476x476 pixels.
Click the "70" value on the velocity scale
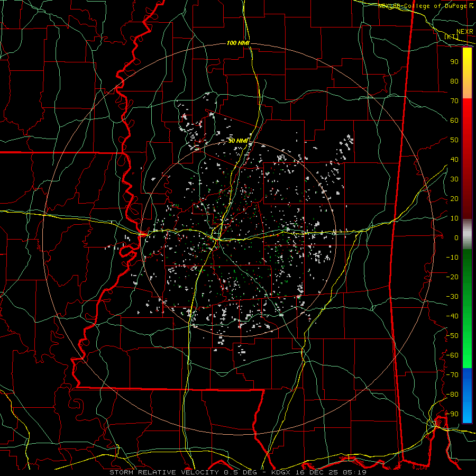(454, 101)
